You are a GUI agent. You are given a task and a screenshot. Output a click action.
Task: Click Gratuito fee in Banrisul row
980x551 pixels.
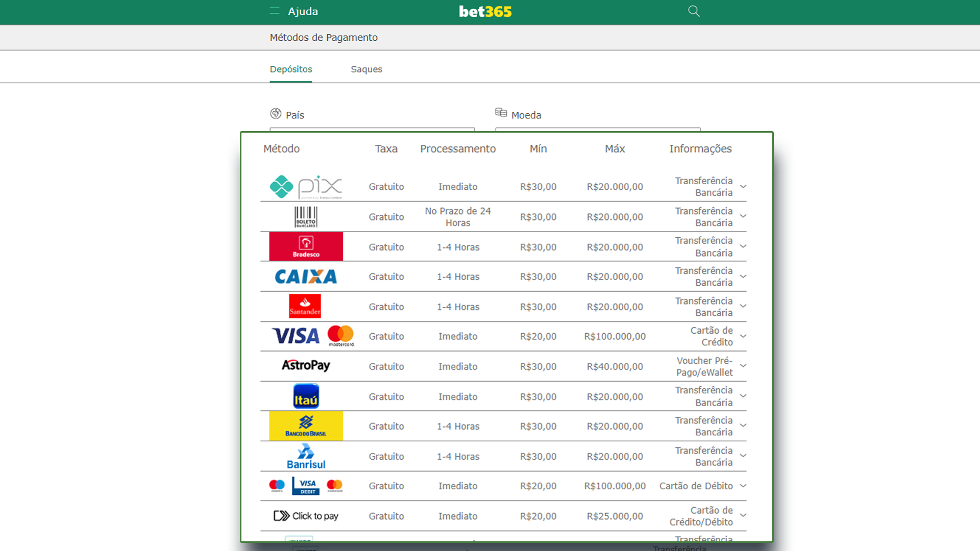point(386,456)
